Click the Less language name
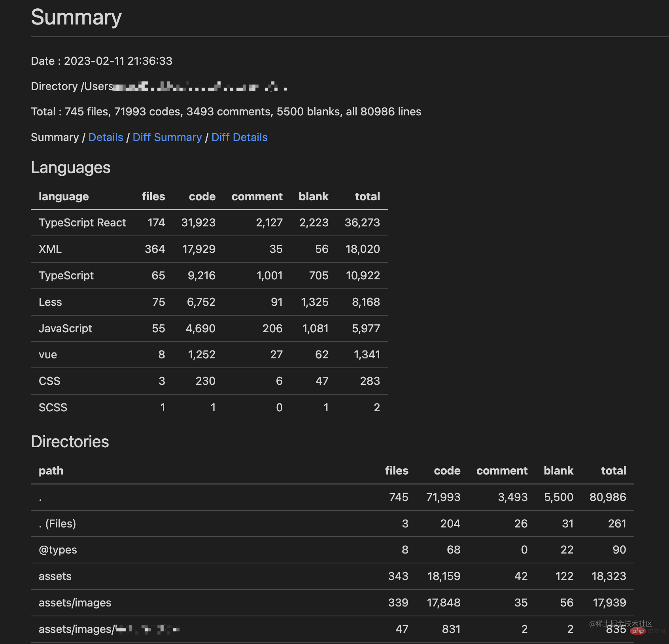Screen dimensions: 669x644 50,302
